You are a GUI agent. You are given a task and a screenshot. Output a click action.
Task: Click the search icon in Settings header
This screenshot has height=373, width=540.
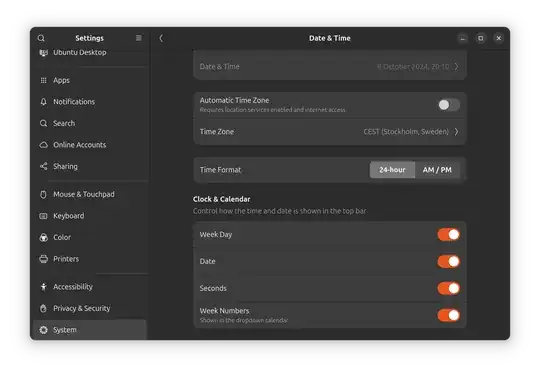point(41,38)
